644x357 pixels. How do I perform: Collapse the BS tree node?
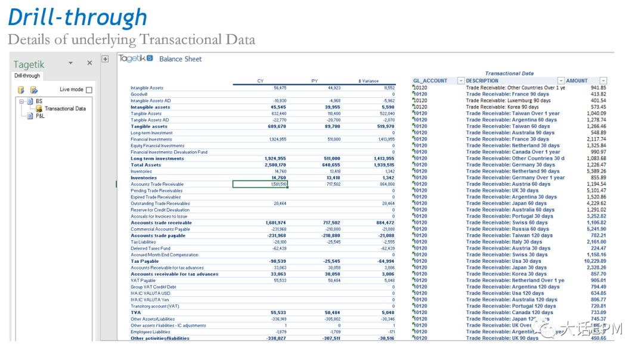click(x=21, y=101)
